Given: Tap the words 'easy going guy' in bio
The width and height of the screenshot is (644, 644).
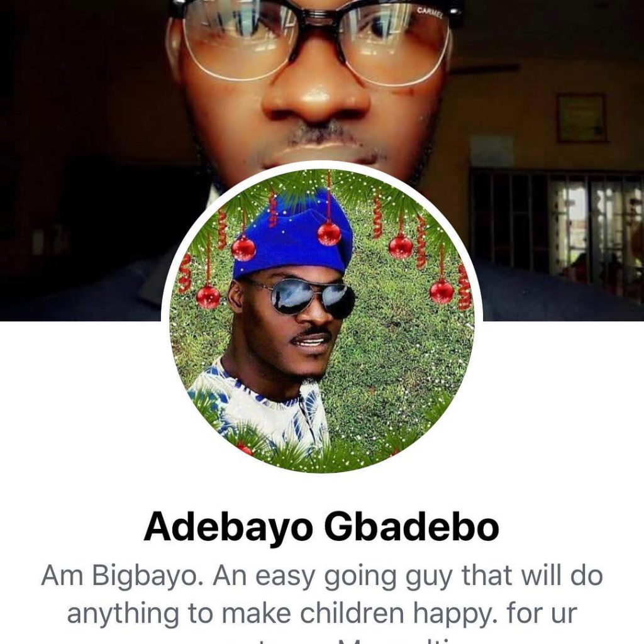Looking at the screenshot, I should [353, 577].
